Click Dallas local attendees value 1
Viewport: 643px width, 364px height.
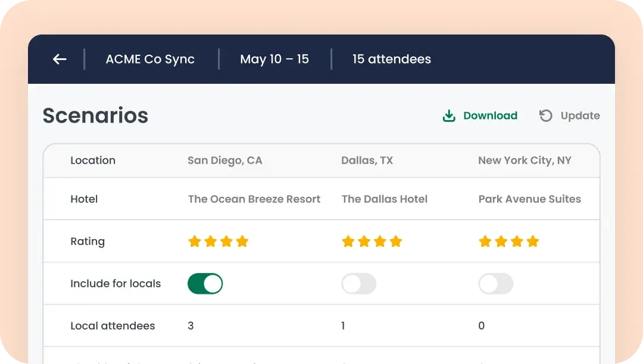pyautogui.click(x=344, y=326)
